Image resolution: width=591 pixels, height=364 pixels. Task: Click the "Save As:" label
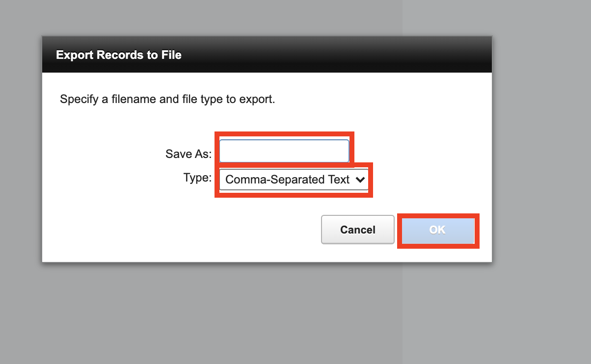click(x=188, y=154)
